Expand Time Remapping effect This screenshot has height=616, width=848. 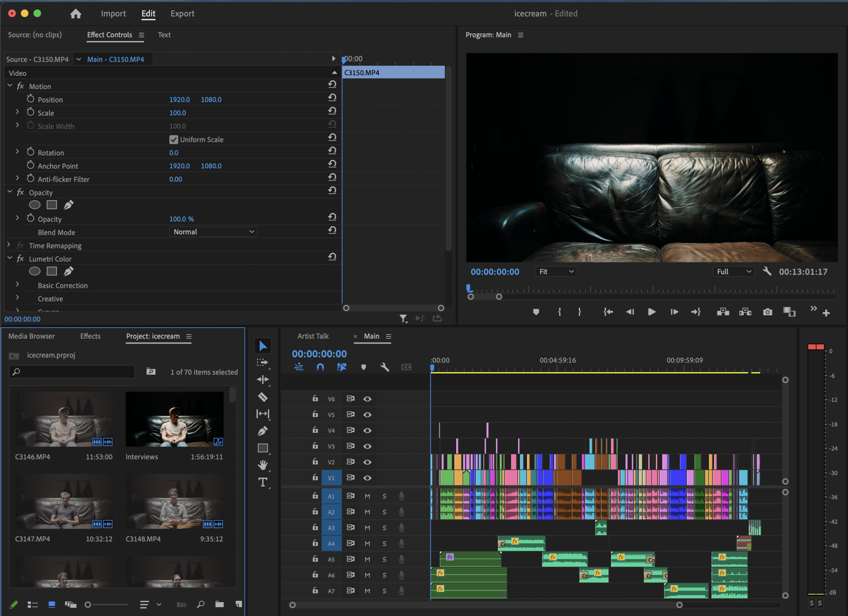8,245
